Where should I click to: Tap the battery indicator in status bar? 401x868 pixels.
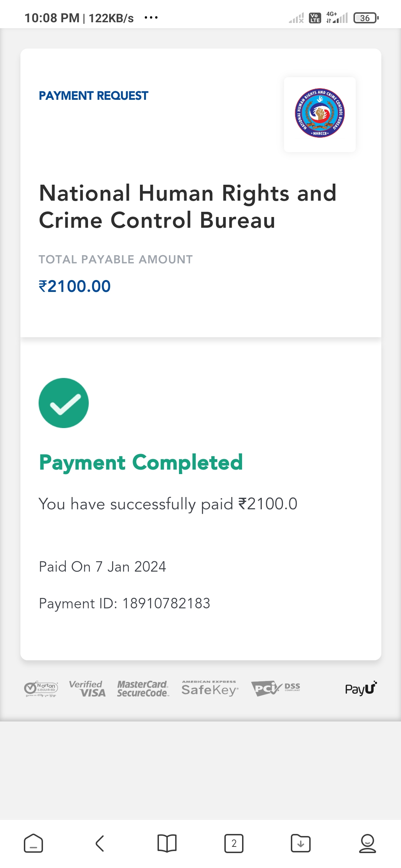point(366,18)
